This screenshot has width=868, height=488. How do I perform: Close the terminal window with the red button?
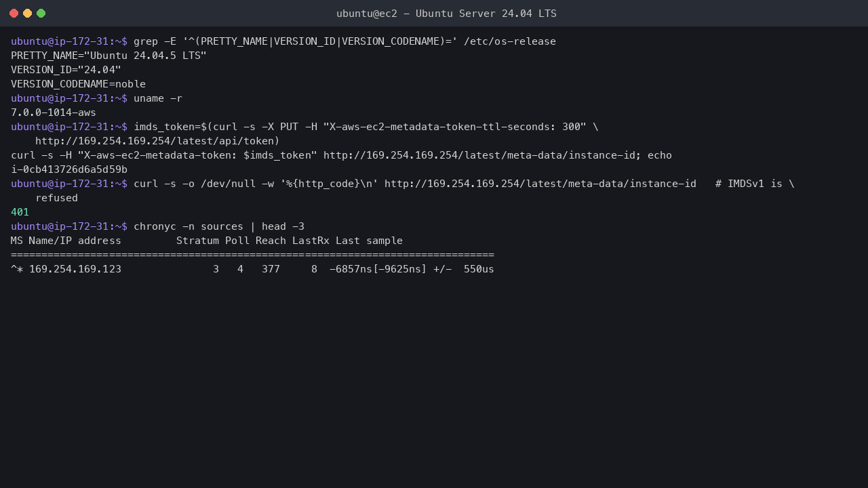pyautogui.click(x=14, y=14)
